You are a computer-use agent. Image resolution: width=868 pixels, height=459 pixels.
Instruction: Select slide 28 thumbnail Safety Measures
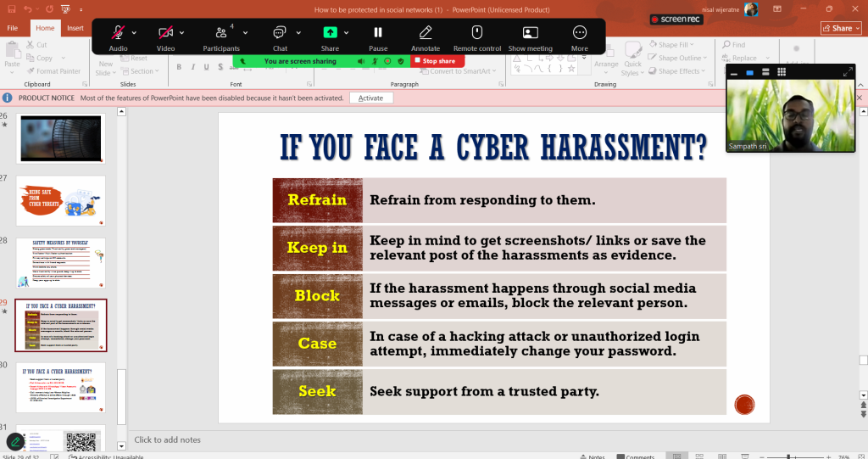coord(61,262)
